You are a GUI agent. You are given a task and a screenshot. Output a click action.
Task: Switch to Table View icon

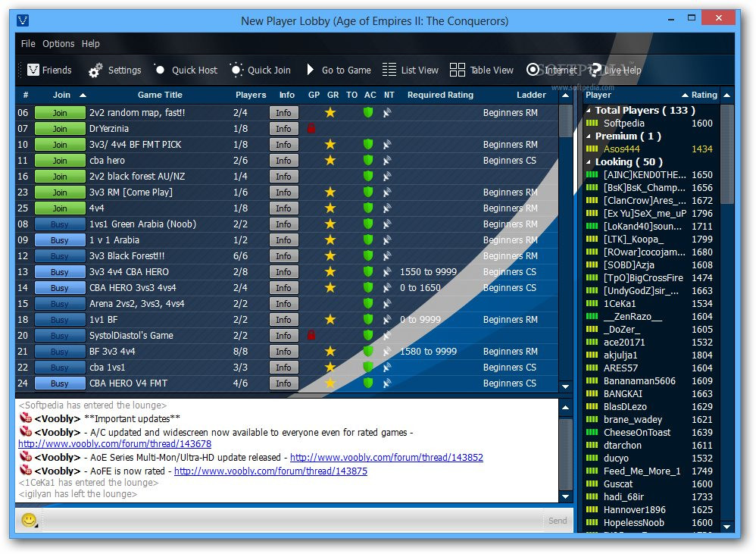click(x=457, y=70)
